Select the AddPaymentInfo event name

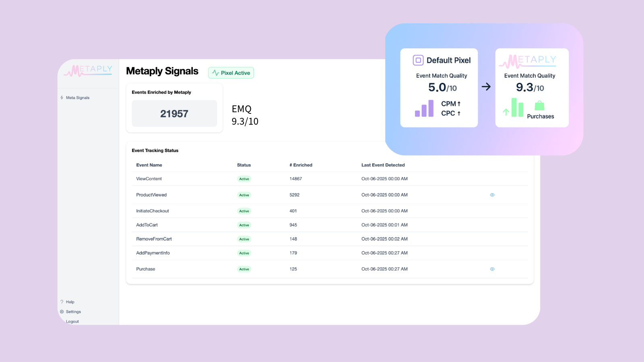coord(153,253)
